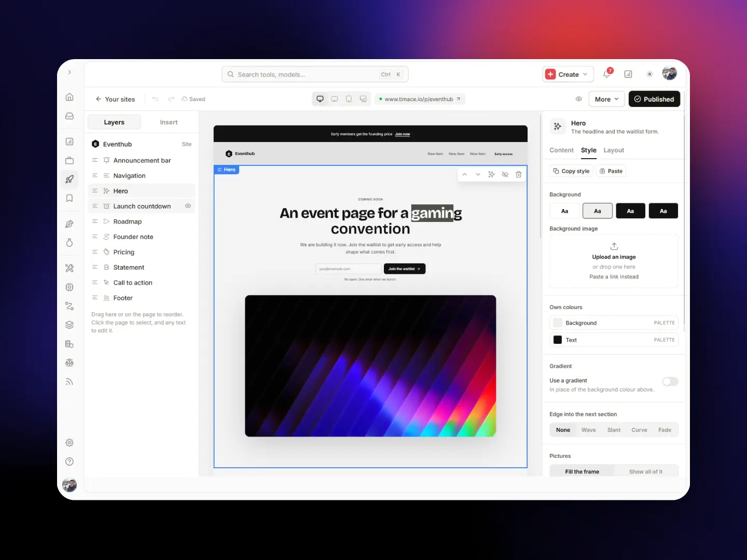The width and height of the screenshot is (747, 560).
Task: Select the Slant edge option
Action: (x=614, y=430)
